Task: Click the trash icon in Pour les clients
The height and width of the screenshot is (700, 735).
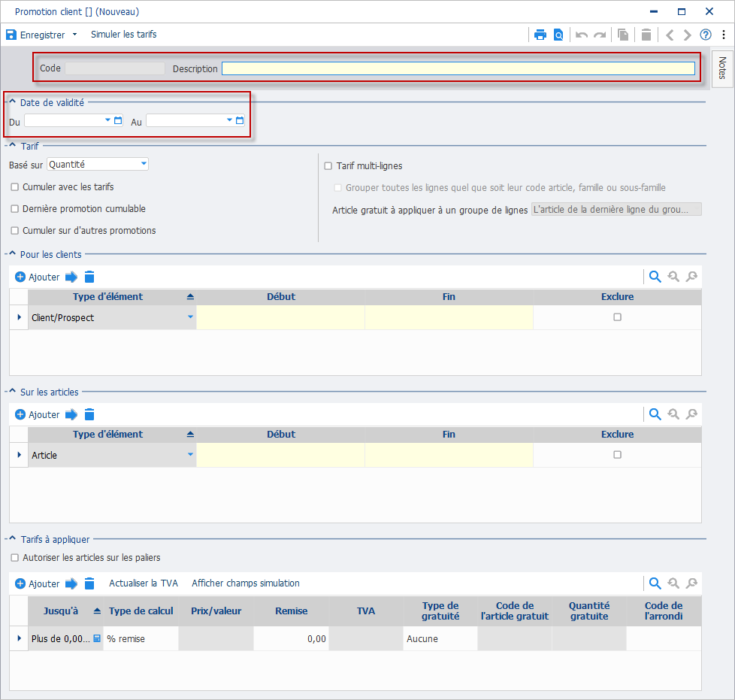Action: click(x=89, y=277)
